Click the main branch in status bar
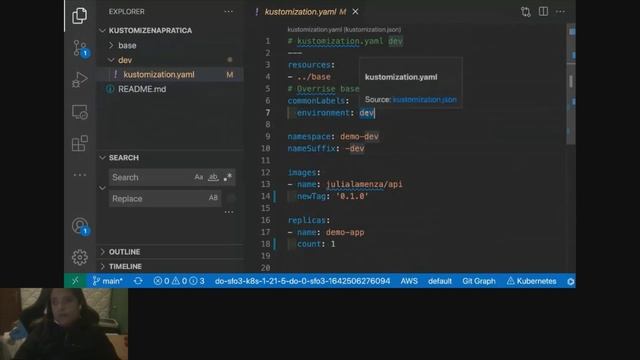Image resolution: width=640 pixels, height=360 pixels. pyautogui.click(x=108, y=281)
